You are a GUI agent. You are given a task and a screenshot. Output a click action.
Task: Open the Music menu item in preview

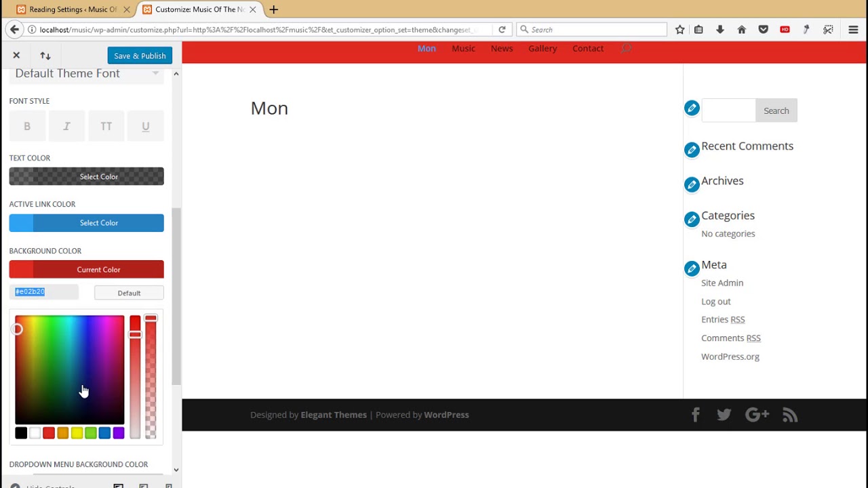pos(464,48)
